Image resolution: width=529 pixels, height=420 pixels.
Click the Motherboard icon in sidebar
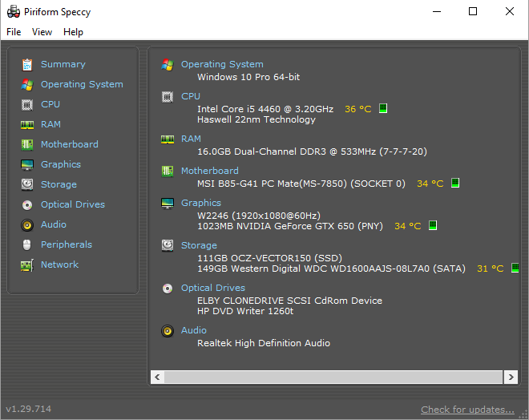point(27,145)
